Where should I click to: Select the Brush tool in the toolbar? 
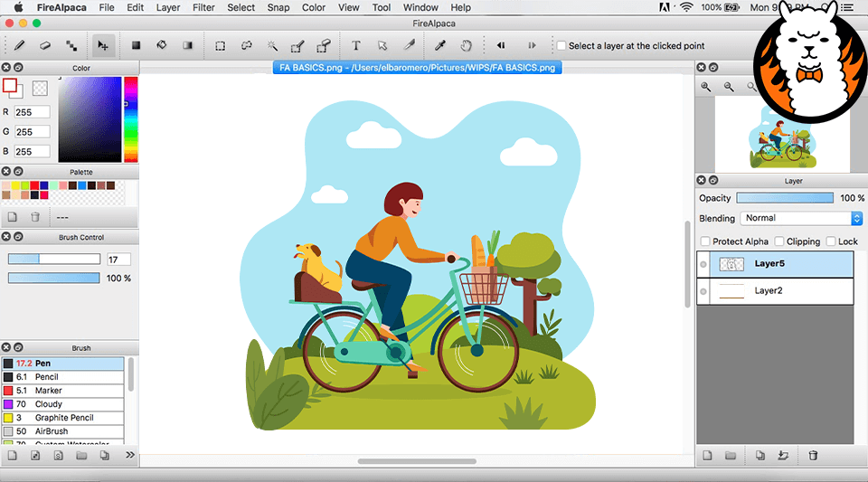click(x=19, y=45)
